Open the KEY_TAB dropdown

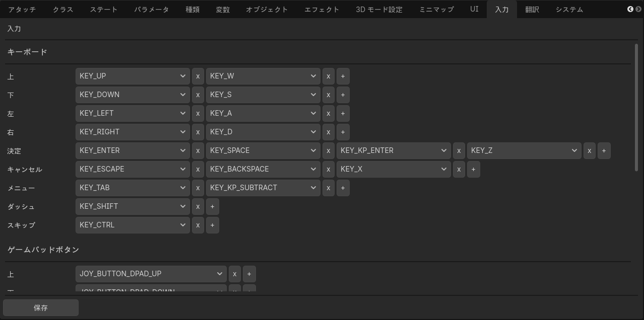[x=133, y=188]
